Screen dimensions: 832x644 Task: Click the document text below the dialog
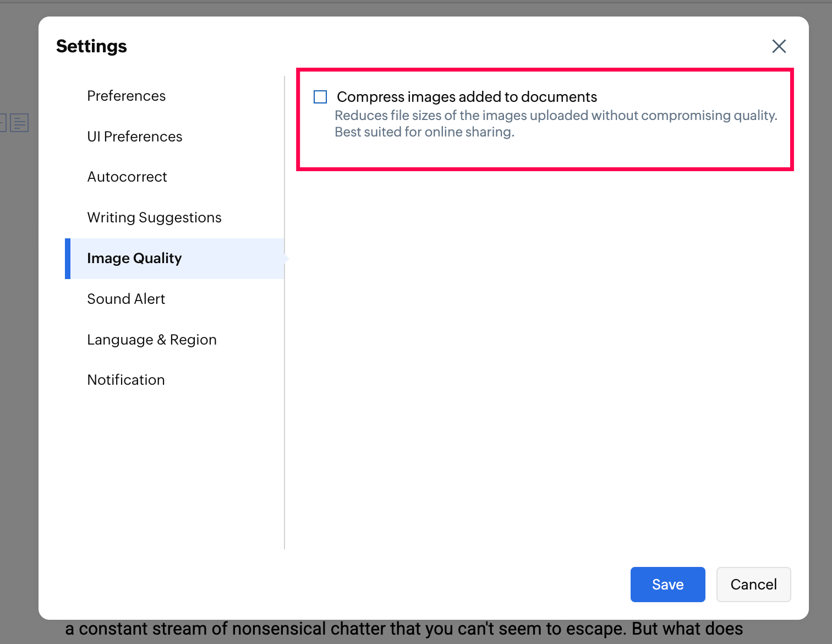404,629
